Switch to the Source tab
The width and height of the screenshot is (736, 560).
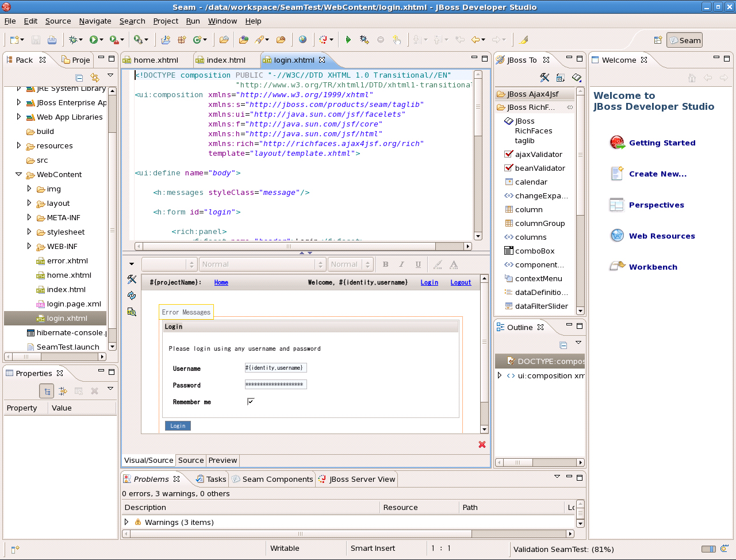click(x=191, y=461)
